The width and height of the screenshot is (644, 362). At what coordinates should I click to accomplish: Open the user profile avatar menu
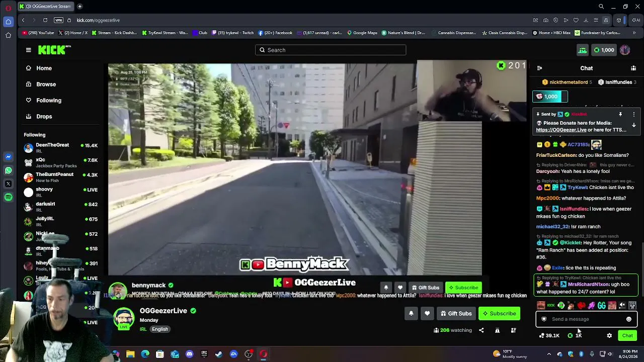tap(625, 50)
